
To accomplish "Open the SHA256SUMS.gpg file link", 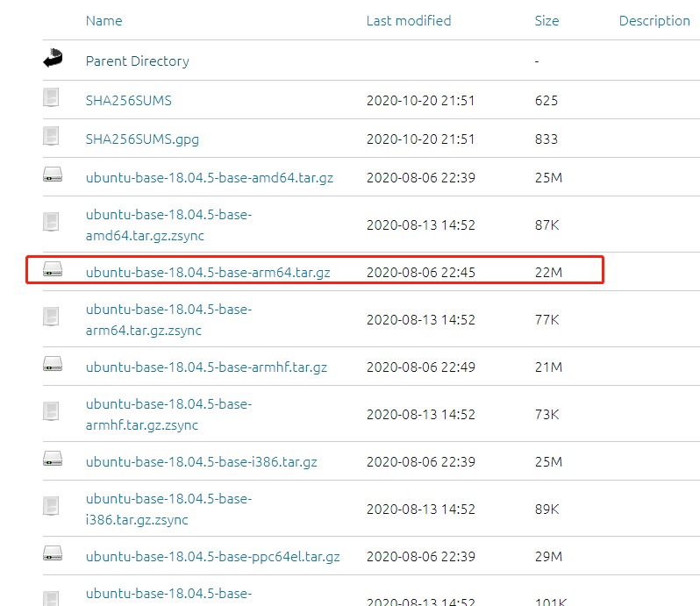I will 142,139.
